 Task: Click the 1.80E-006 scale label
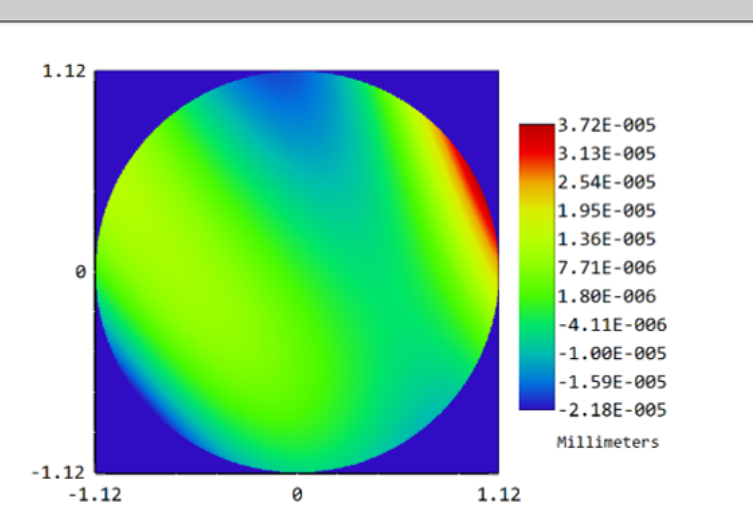coord(607,296)
